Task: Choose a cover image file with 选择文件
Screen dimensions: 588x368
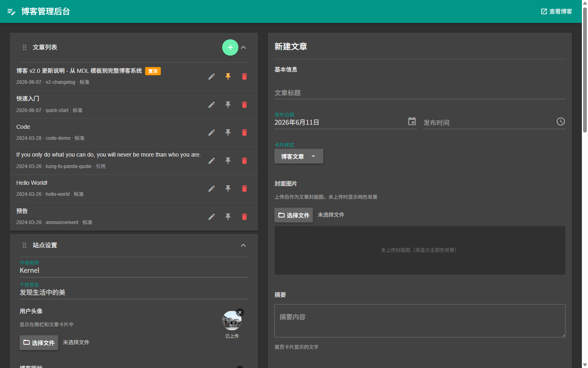Action: [294, 215]
